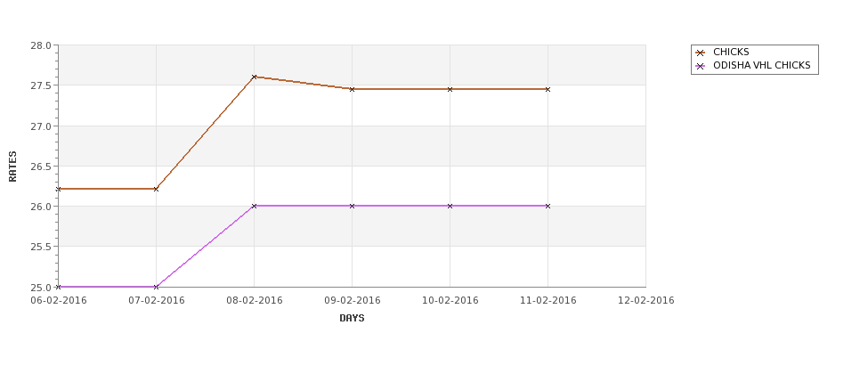Click the DAYS axis title
This screenshot has height=382, width=868.
tap(352, 318)
